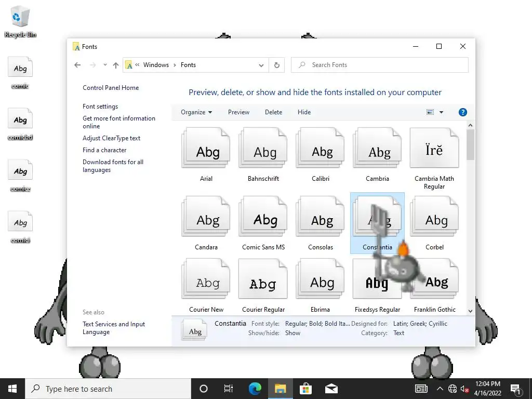Click the network globe icon in tray

point(453,389)
